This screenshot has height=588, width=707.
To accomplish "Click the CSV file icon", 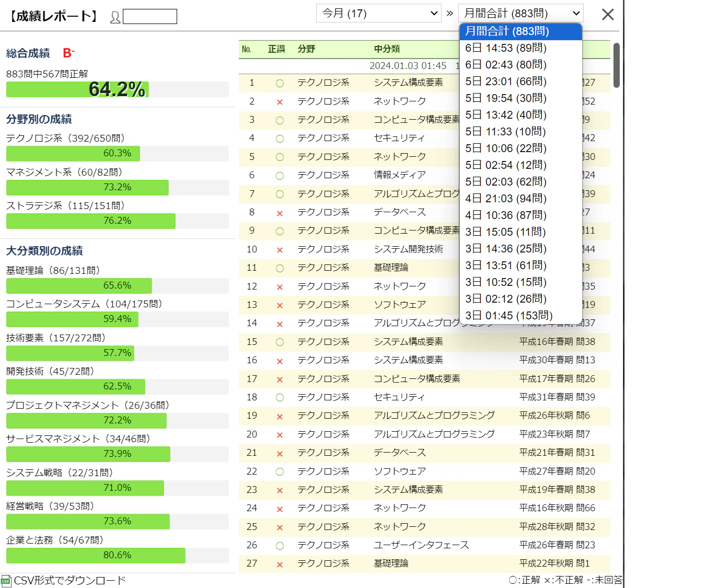I will pyautogui.click(x=6, y=581).
